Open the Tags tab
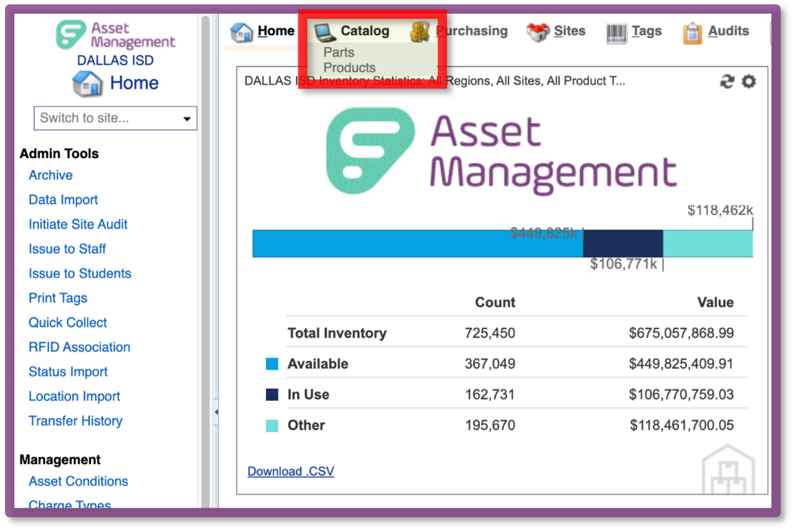The width and height of the screenshot is (797, 532). click(647, 31)
